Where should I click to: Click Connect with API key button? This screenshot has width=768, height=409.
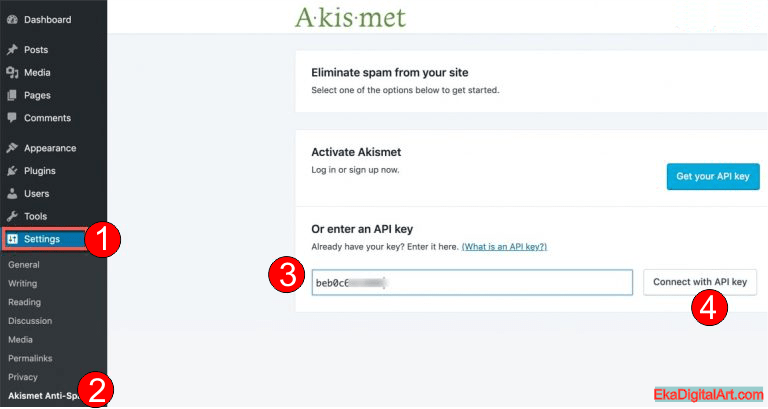click(699, 282)
